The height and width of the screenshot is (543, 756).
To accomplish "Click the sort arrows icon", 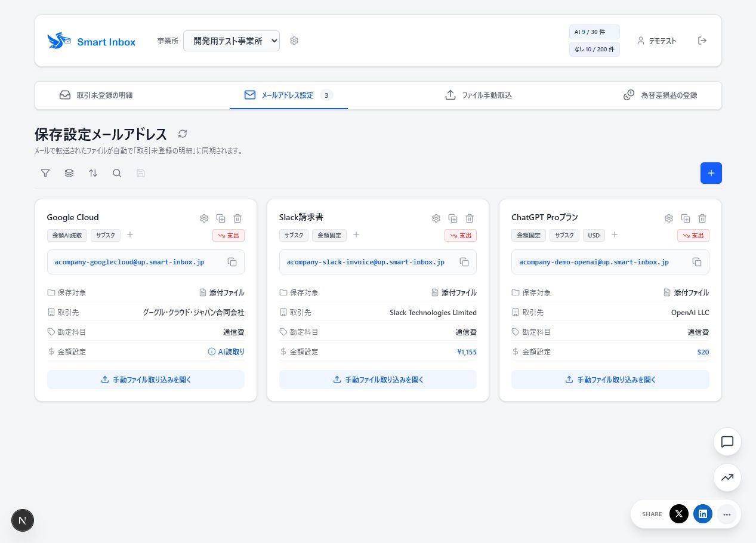I will point(93,173).
